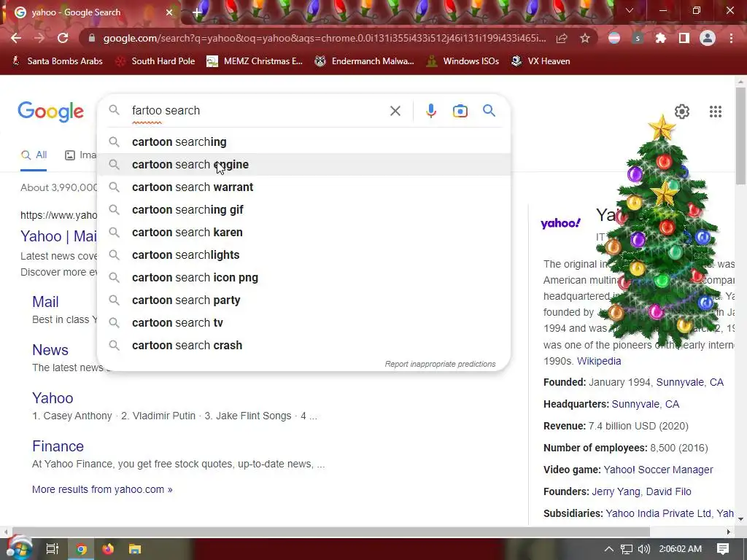Choose suggestion cartoon search party
747x560 pixels.
pyautogui.click(x=303, y=300)
